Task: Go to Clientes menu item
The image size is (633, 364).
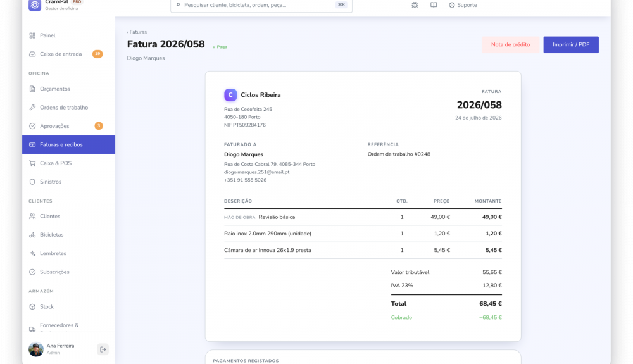Action: 68,217
